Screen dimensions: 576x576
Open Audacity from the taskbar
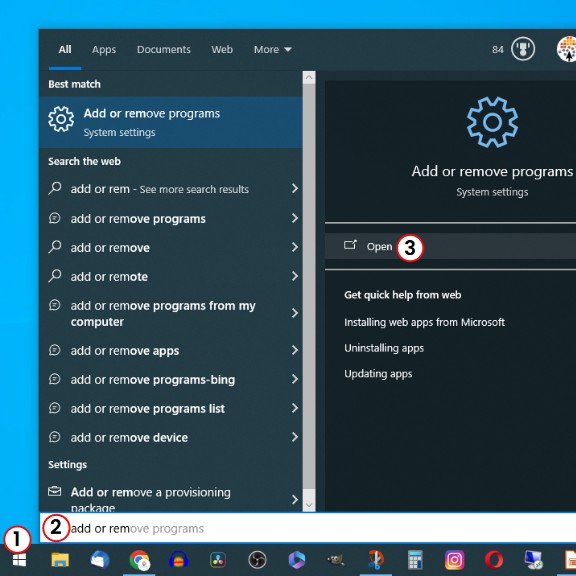click(x=179, y=560)
